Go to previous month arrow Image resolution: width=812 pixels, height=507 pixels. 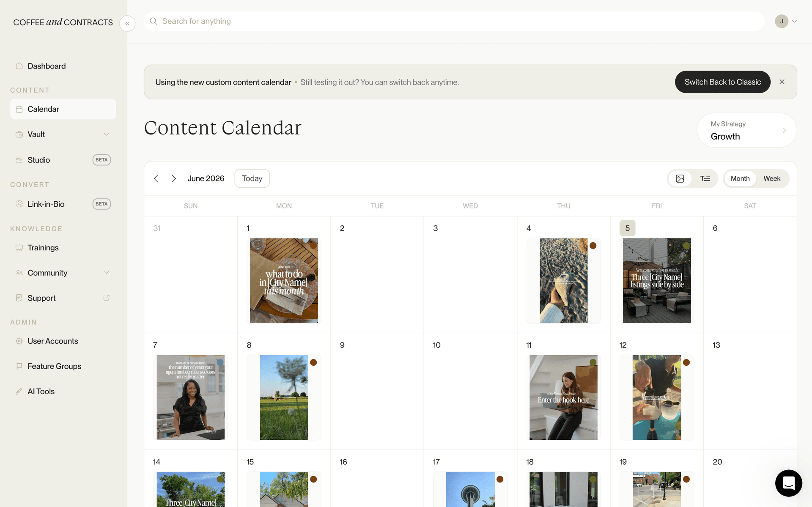pos(156,178)
